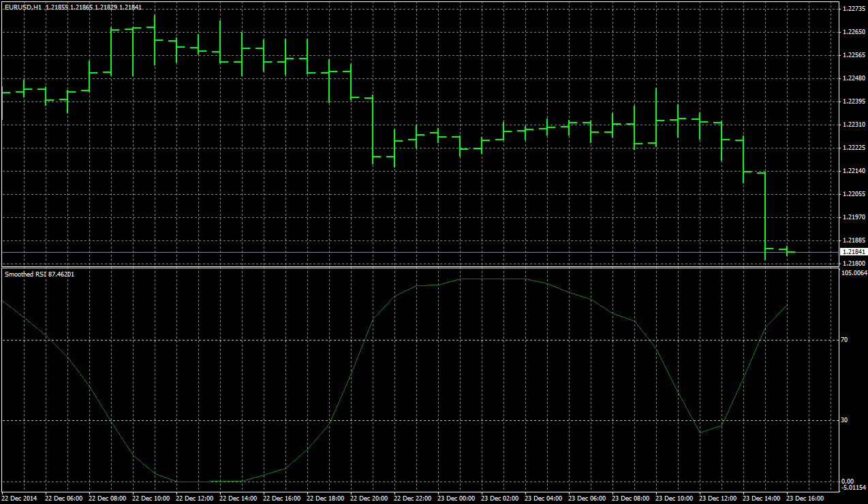
Task: Select the 22 Dec 16:00 time label
Action: [x=282, y=499]
